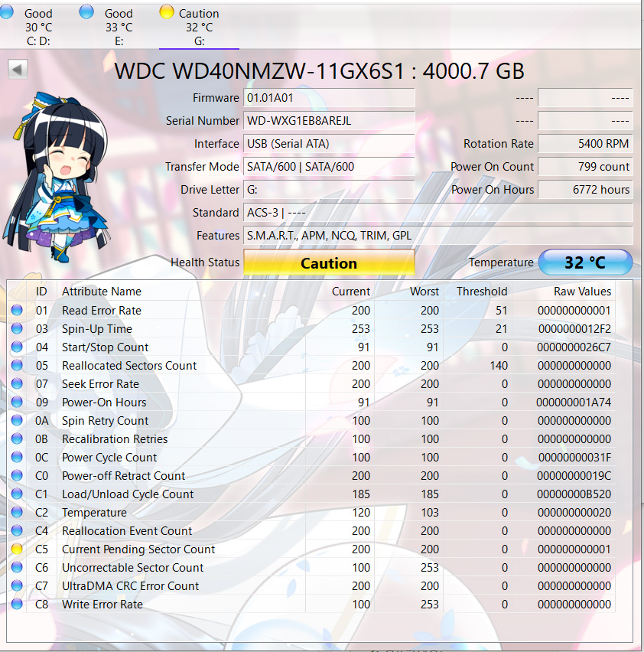Click current value 185 in Load/Unload row

coord(361,494)
